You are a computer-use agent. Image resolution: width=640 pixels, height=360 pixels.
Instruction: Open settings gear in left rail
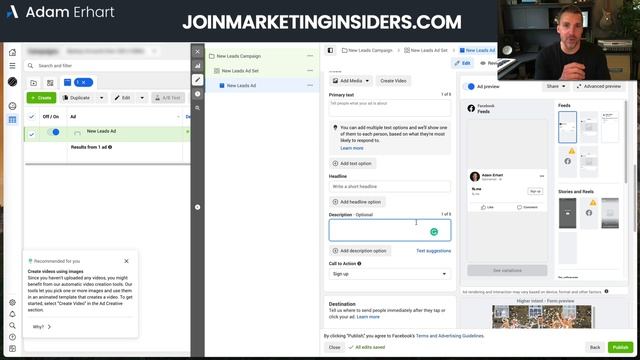[x=12, y=302]
